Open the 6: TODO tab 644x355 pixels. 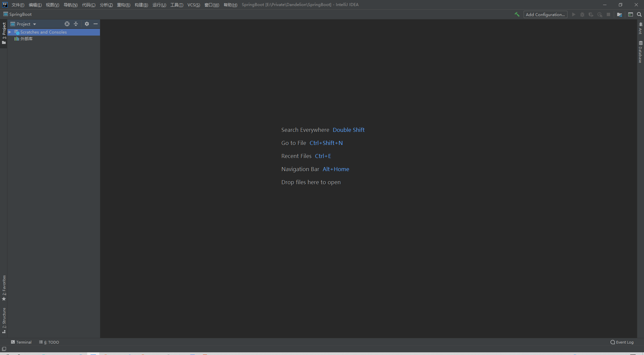[x=49, y=342]
